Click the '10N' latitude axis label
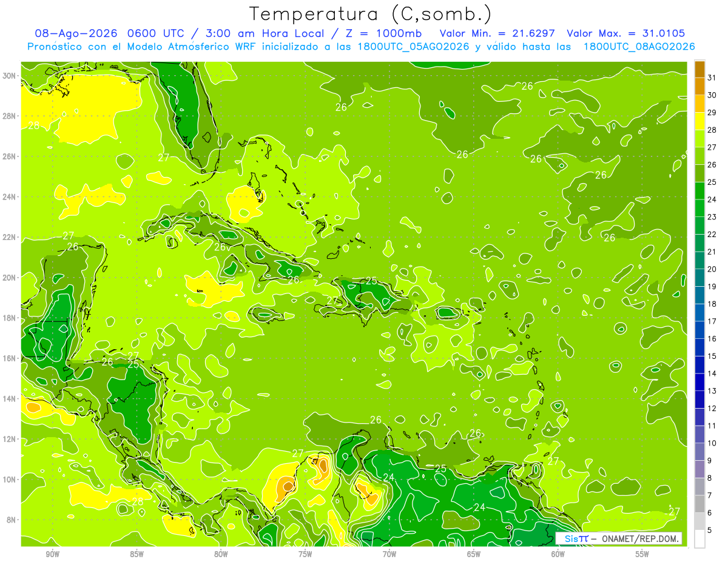Viewport: 728px width, 562px height. [x=10, y=480]
